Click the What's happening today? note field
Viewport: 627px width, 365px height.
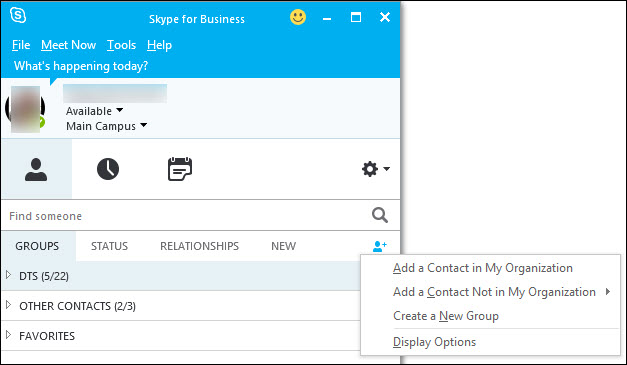point(81,66)
